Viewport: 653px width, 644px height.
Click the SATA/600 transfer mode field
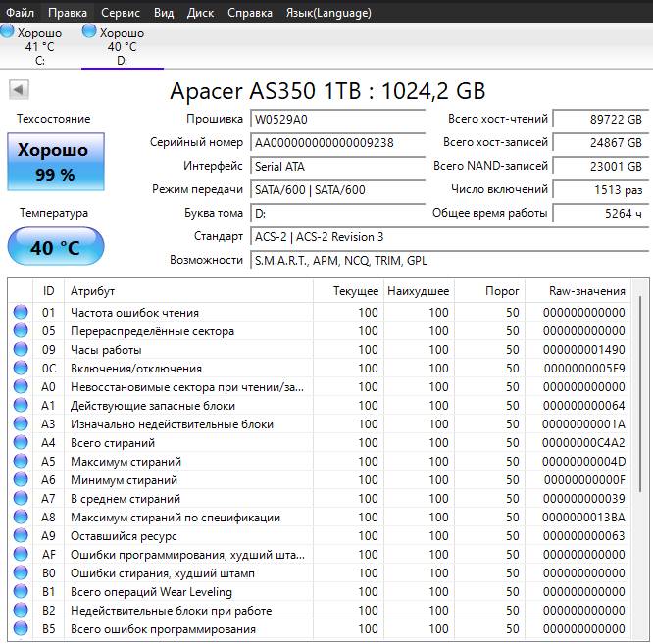[337, 190]
